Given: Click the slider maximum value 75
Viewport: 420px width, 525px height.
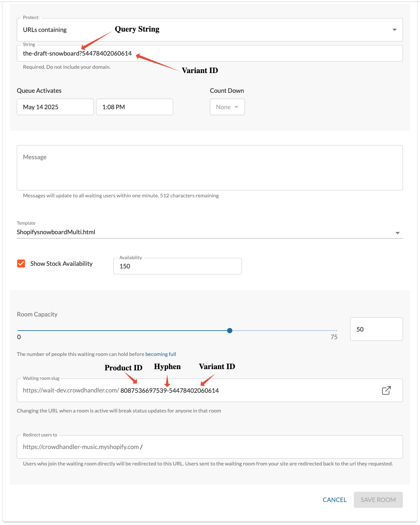Looking at the screenshot, I should click(334, 337).
